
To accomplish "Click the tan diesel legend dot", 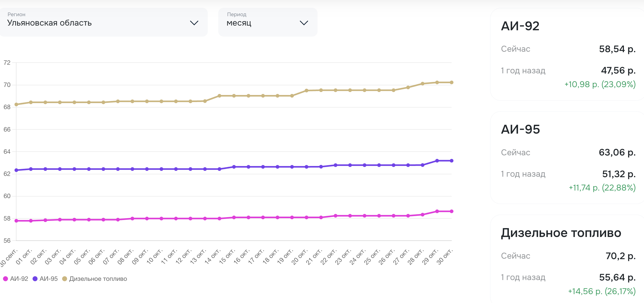I will coord(65,279).
